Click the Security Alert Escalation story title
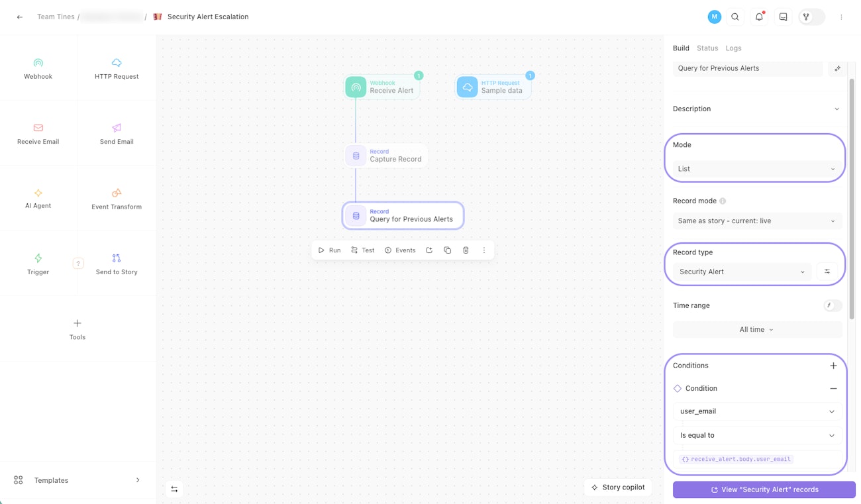This screenshot has height=504, width=861. (208, 17)
